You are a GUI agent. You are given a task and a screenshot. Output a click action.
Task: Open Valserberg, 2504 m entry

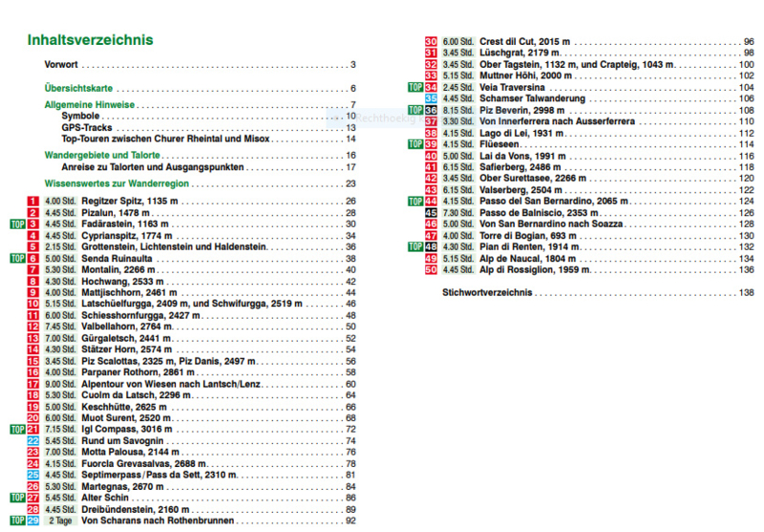[x=520, y=190]
